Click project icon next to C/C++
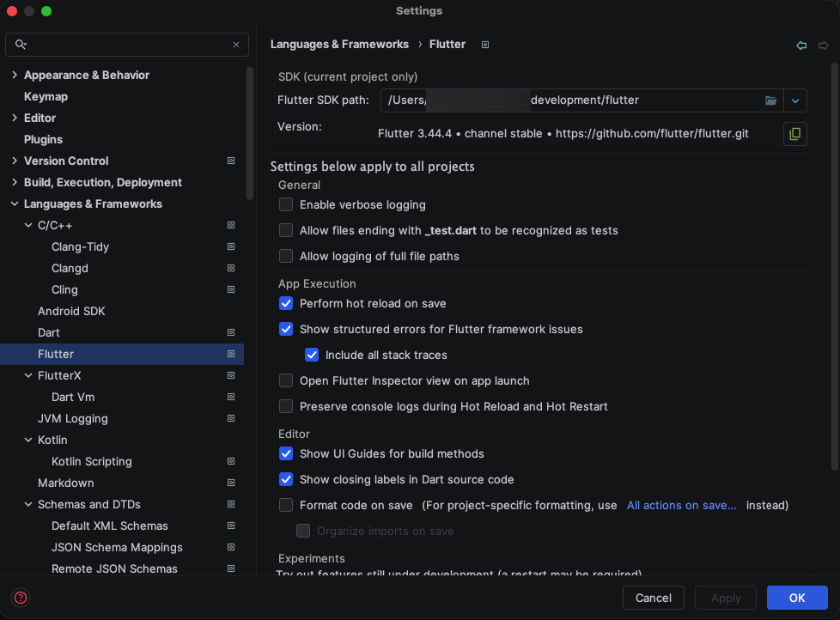The width and height of the screenshot is (840, 620). pos(231,225)
